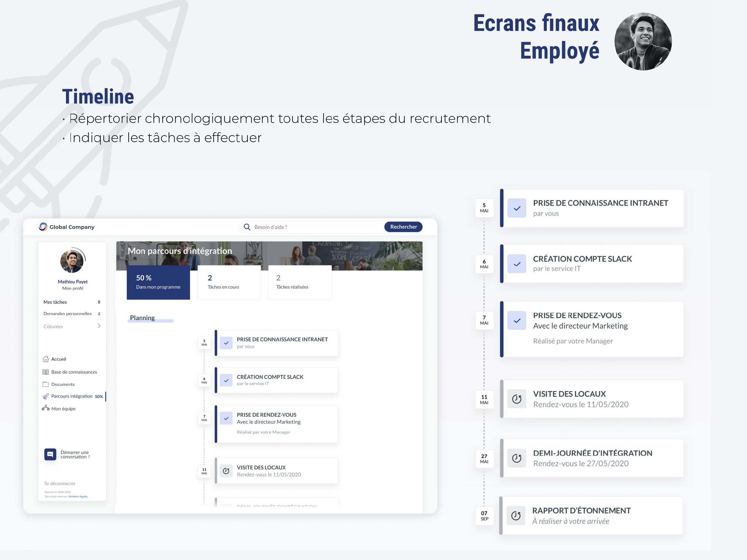Screen dimensions: 747x560
Task: Click the 2 Tâches réalisées card
Action: pyautogui.click(x=300, y=282)
